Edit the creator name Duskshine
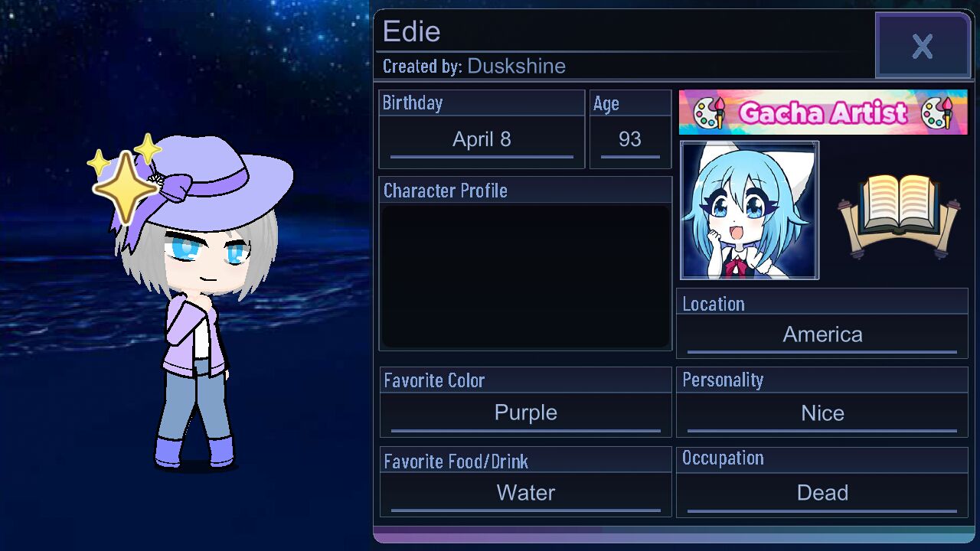980x551 pixels. click(x=516, y=67)
